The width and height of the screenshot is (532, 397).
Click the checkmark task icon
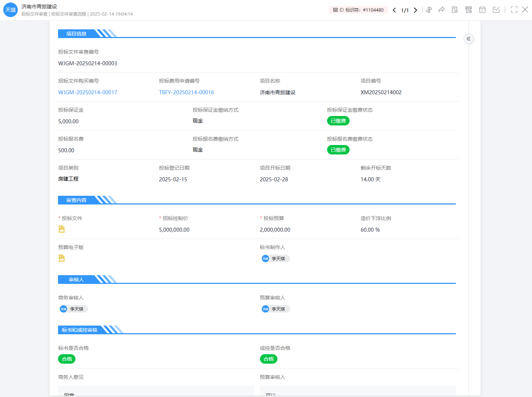(x=496, y=10)
